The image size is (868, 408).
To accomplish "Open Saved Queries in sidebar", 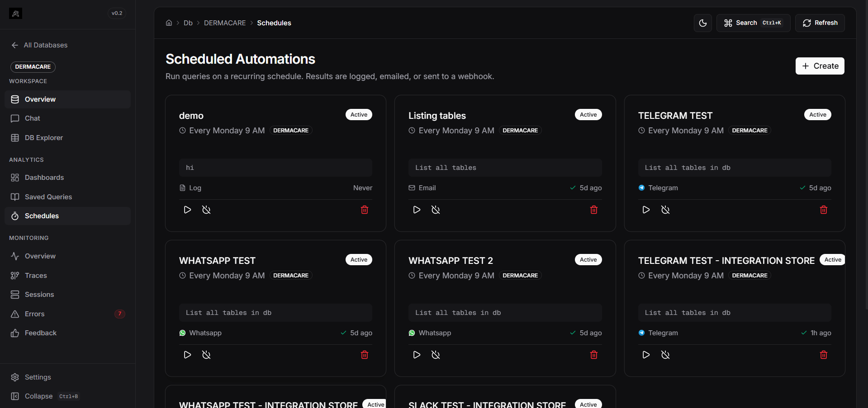I will [67, 197].
